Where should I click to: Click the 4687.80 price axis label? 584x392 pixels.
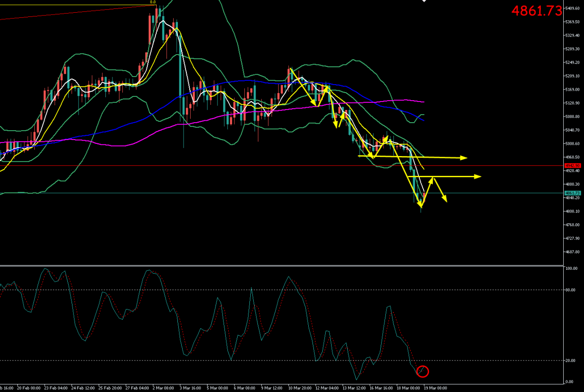(x=573, y=252)
